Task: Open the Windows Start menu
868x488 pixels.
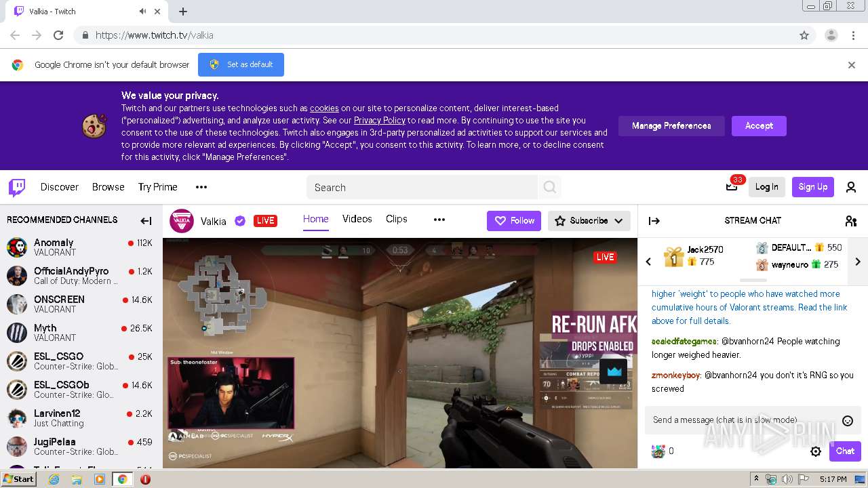Action: (x=19, y=479)
